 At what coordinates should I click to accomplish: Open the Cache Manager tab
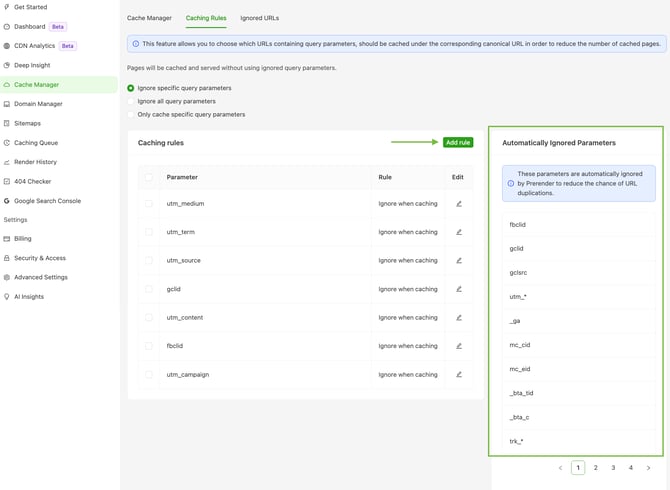149,18
